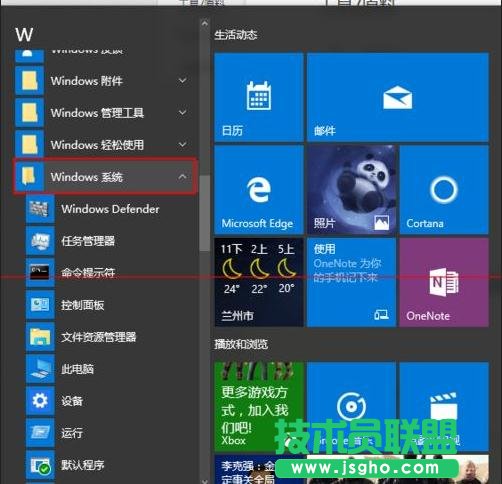
Task: Open the 命令提示符 black console icon
Action: point(40,273)
